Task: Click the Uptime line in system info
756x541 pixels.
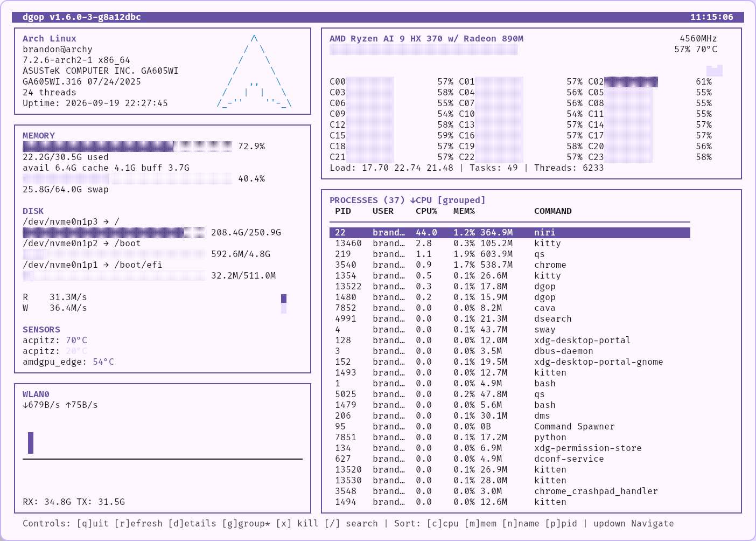Action: [95, 103]
